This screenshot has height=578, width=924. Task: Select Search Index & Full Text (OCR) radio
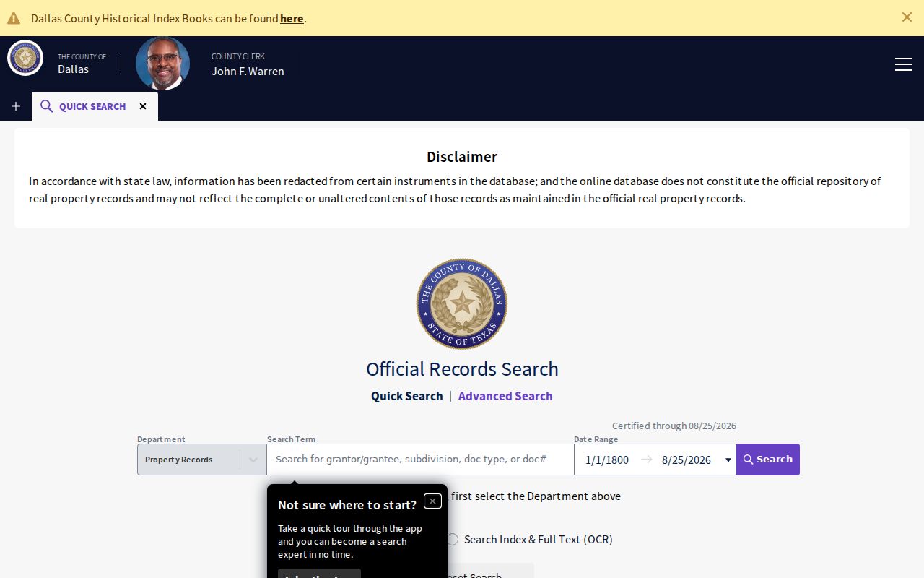pos(453,539)
